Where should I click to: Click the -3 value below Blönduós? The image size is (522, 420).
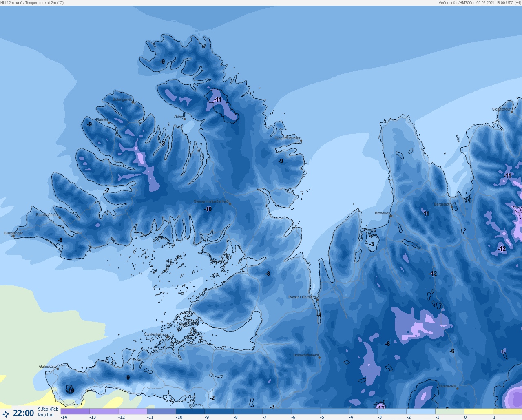pos(372,244)
